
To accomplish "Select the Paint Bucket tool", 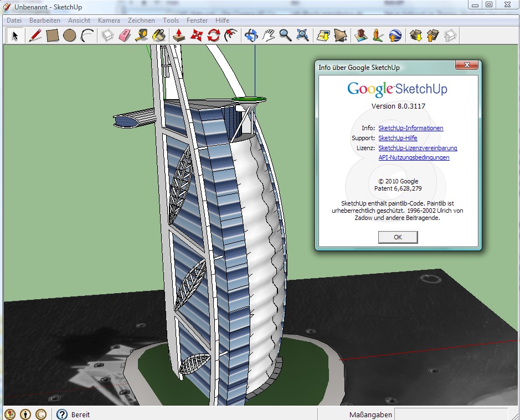I will (159, 35).
